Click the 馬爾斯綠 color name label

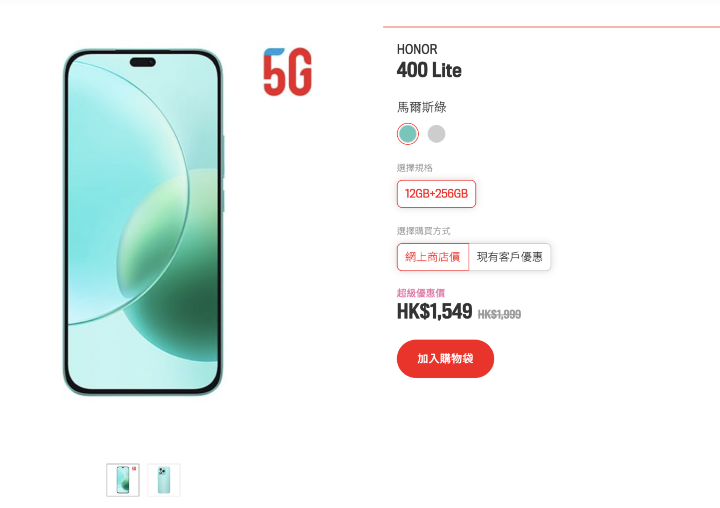pos(422,107)
